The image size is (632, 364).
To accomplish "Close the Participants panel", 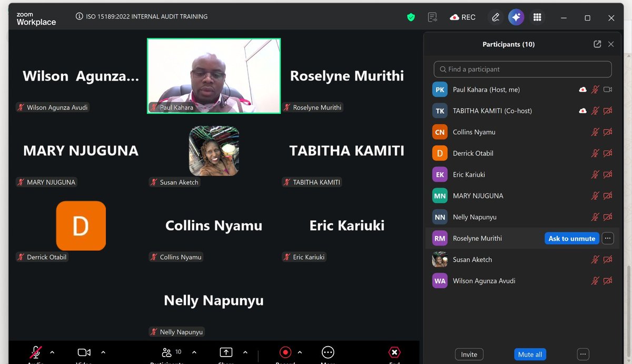I will 611,44.
